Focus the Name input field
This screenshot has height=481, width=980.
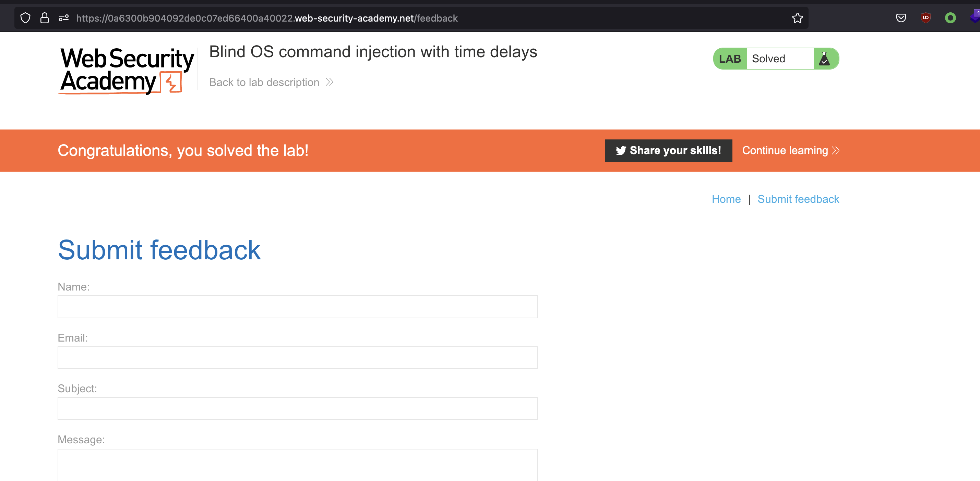coord(297,307)
